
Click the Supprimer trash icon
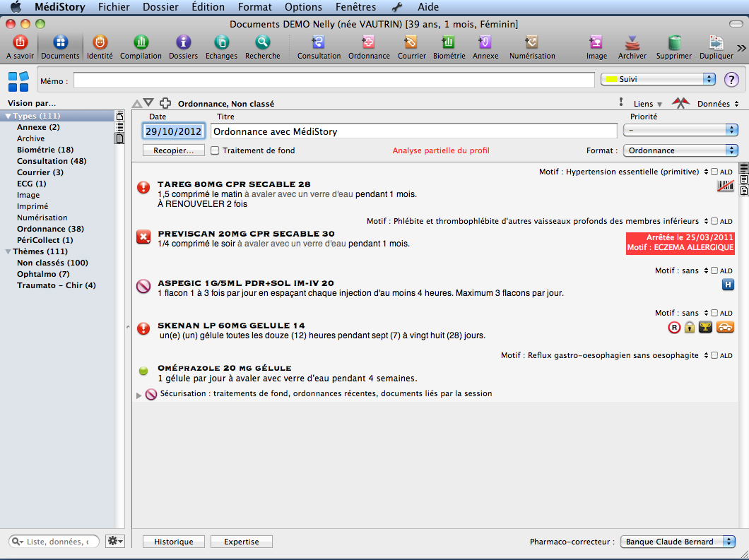pyautogui.click(x=673, y=43)
